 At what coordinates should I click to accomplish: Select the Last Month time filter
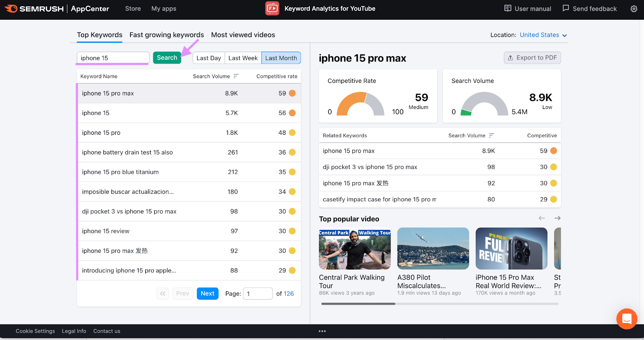[281, 58]
